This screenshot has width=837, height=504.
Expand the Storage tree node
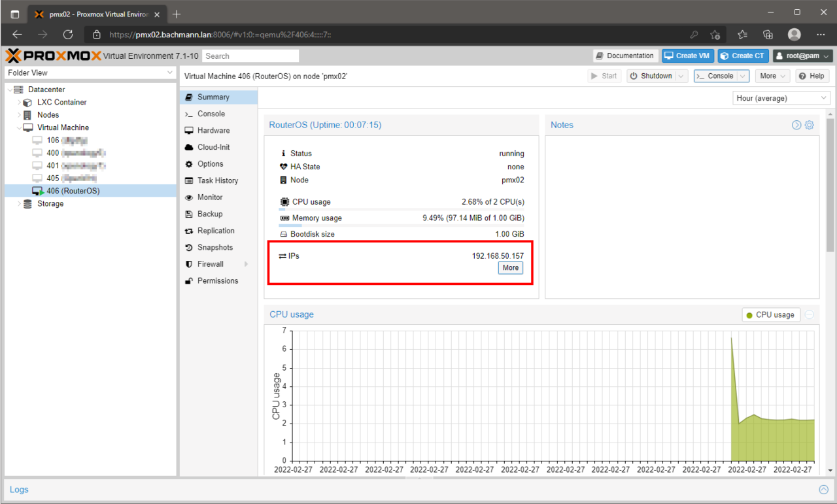pyautogui.click(x=20, y=204)
